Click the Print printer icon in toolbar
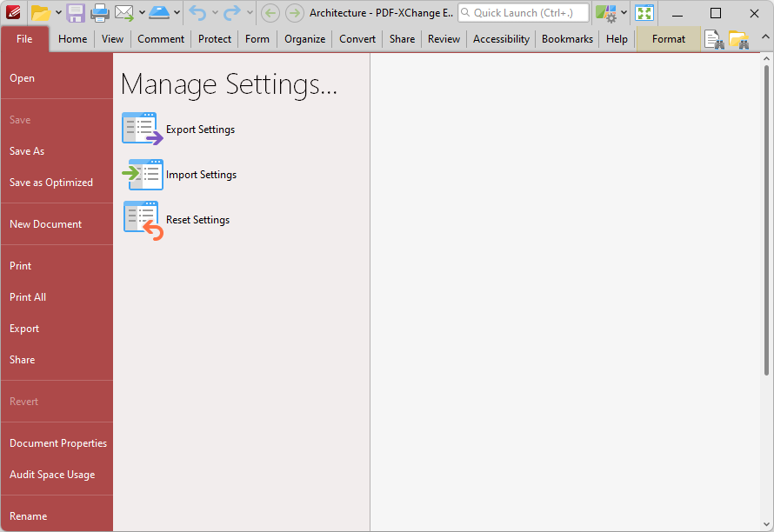Image resolution: width=774 pixels, height=532 pixels. point(99,13)
